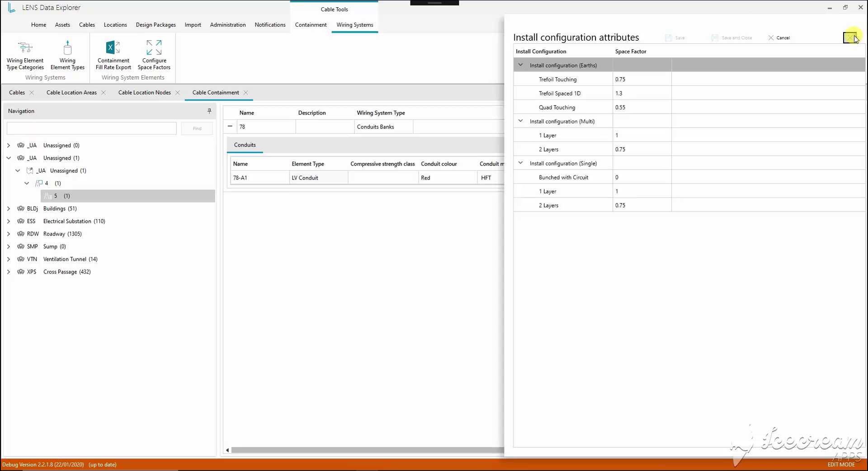This screenshot has width=868, height=471.
Task: Open Wiring Element Type Categories tool
Action: click(x=25, y=55)
